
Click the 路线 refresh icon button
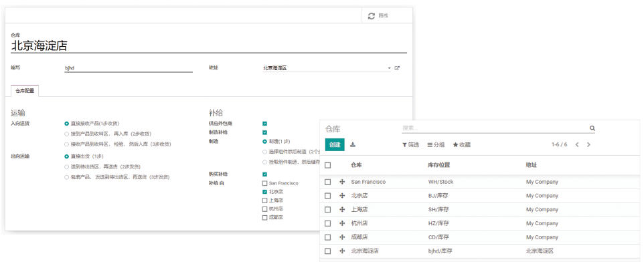click(x=372, y=15)
